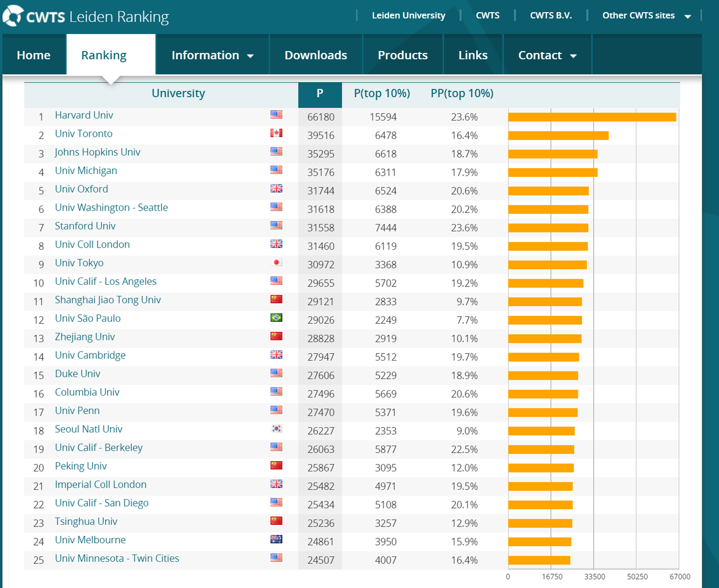Click the UK flag beside Univ Coll London
Viewport: 719px width, 588px height.
click(x=276, y=244)
